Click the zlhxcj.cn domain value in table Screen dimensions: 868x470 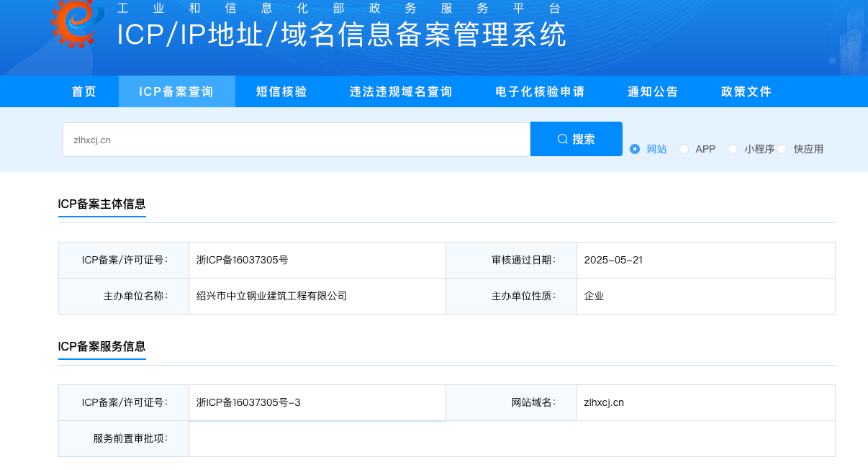(604, 402)
